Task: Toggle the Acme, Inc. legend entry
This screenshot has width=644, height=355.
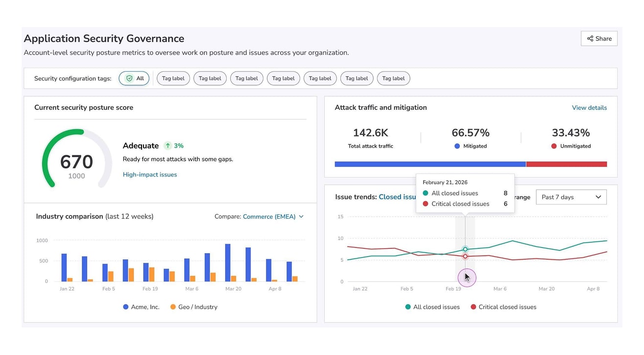Action: [x=141, y=307]
